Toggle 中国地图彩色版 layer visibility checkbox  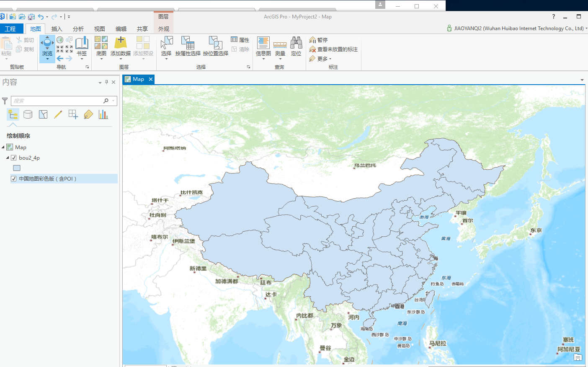click(x=13, y=179)
